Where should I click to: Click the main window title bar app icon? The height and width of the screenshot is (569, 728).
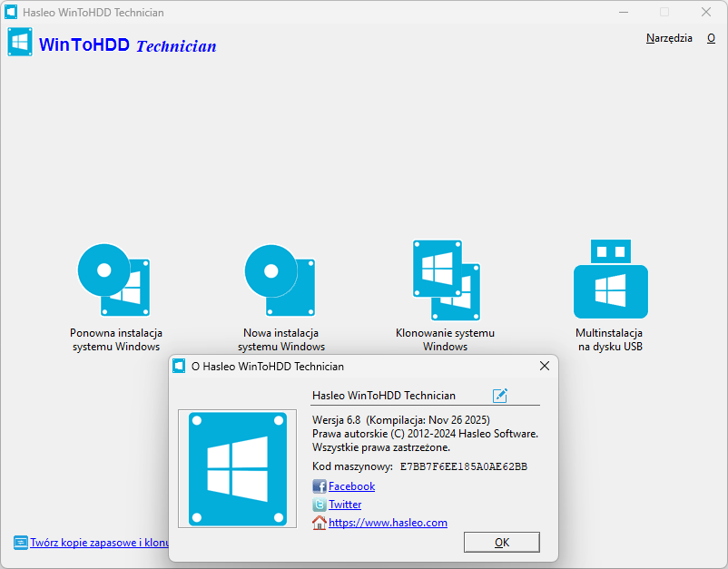11,12
